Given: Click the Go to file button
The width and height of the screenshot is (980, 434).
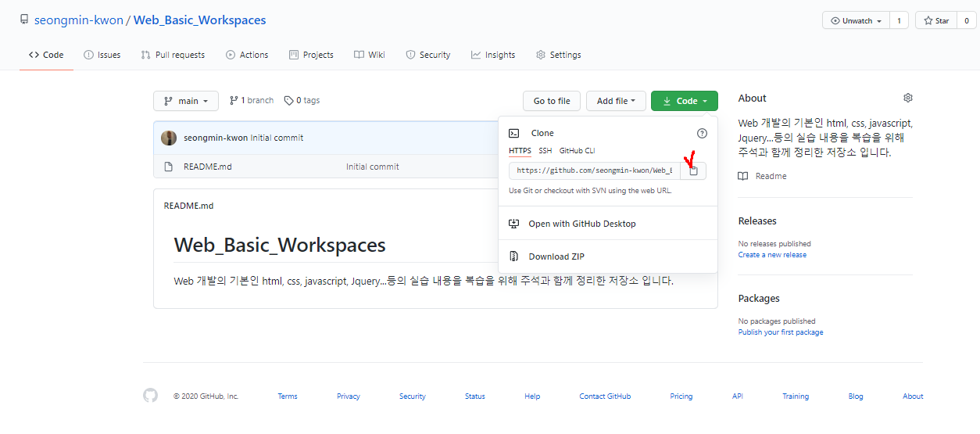Looking at the screenshot, I should click(x=552, y=101).
